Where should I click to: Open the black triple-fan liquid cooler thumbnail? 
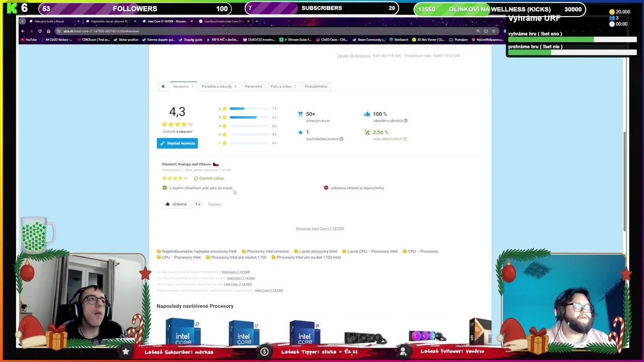[366, 338]
